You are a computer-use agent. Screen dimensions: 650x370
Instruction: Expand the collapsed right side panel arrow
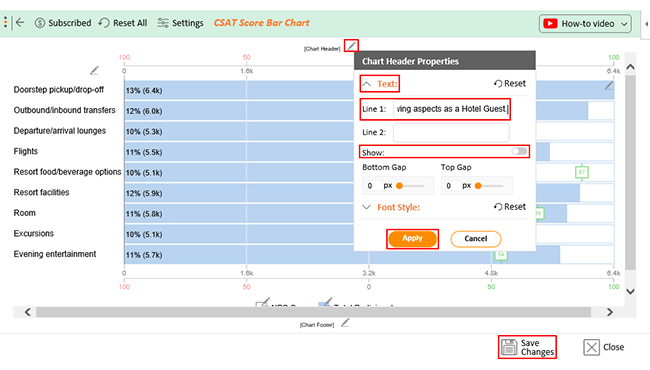click(646, 24)
